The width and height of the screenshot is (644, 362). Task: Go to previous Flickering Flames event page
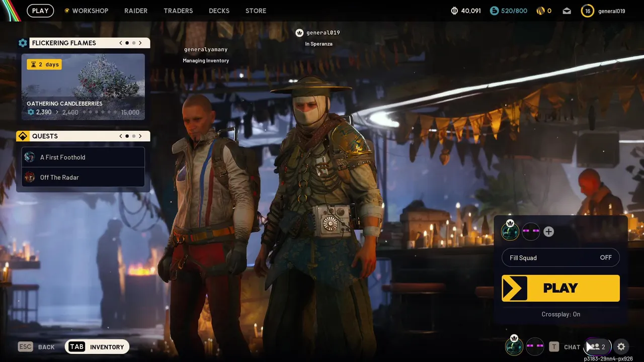click(121, 43)
